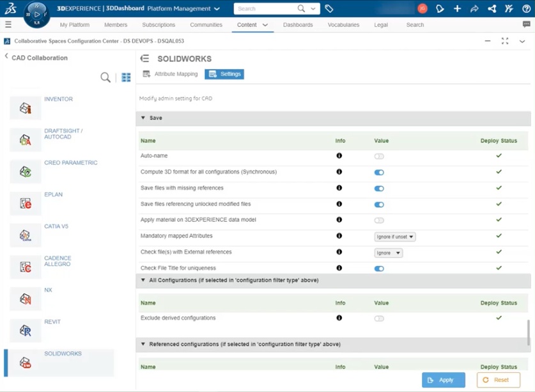
Task: Toggle Check File Title for uniqueness
Action: (379, 269)
